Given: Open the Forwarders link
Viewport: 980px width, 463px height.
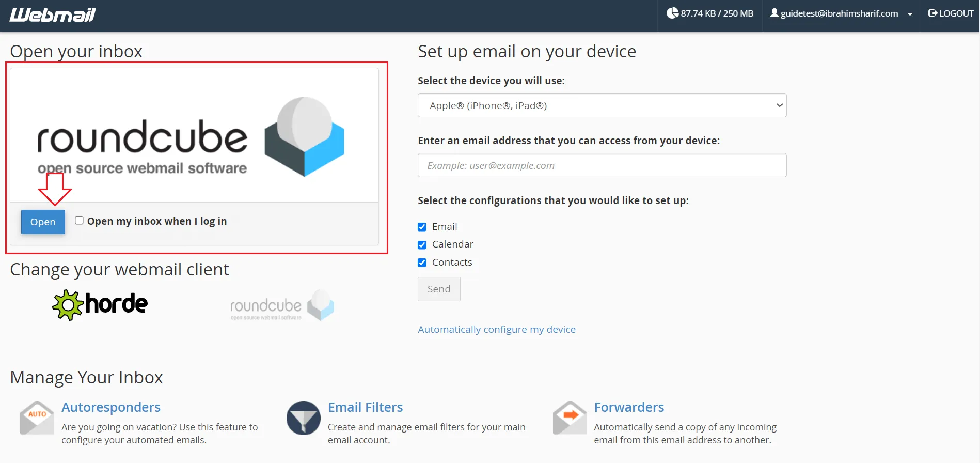Looking at the screenshot, I should (x=629, y=407).
